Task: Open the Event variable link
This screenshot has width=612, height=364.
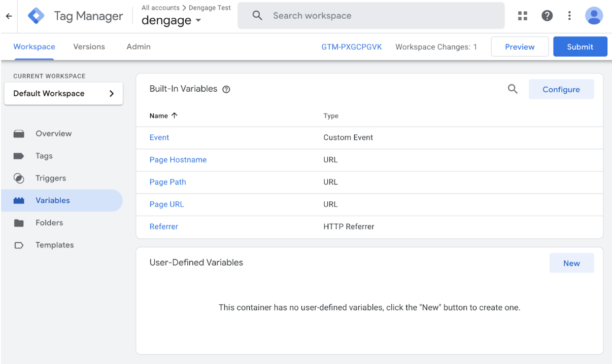Action: (x=159, y=137)
